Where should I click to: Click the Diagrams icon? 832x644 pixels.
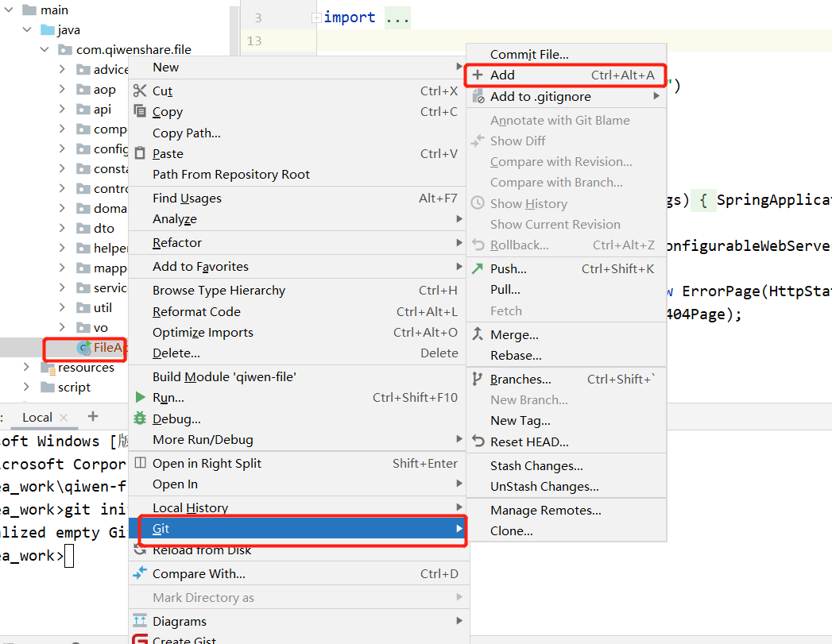[140, 620]
